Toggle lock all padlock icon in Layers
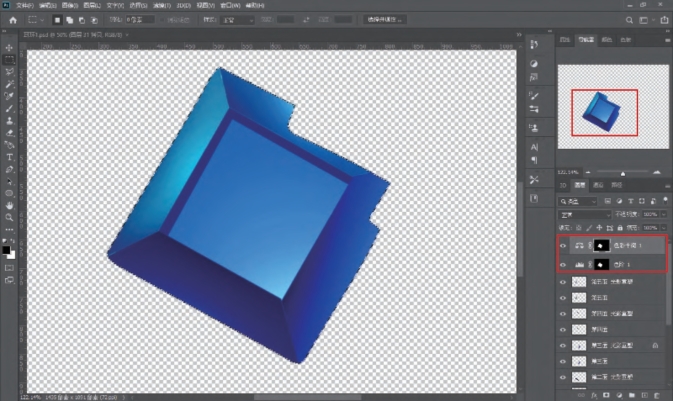 click(x=620, y=228)
